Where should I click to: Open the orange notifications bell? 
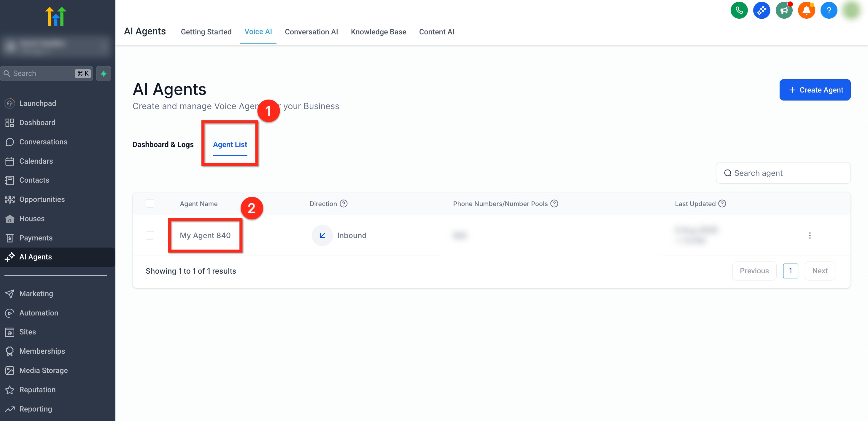pyautogui.click(x=806, y=10)
